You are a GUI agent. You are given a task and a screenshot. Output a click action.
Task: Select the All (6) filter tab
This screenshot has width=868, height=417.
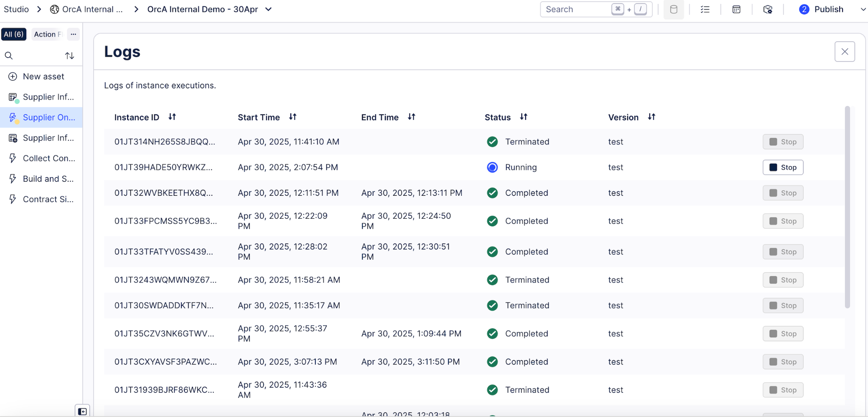tap(14, 34)
